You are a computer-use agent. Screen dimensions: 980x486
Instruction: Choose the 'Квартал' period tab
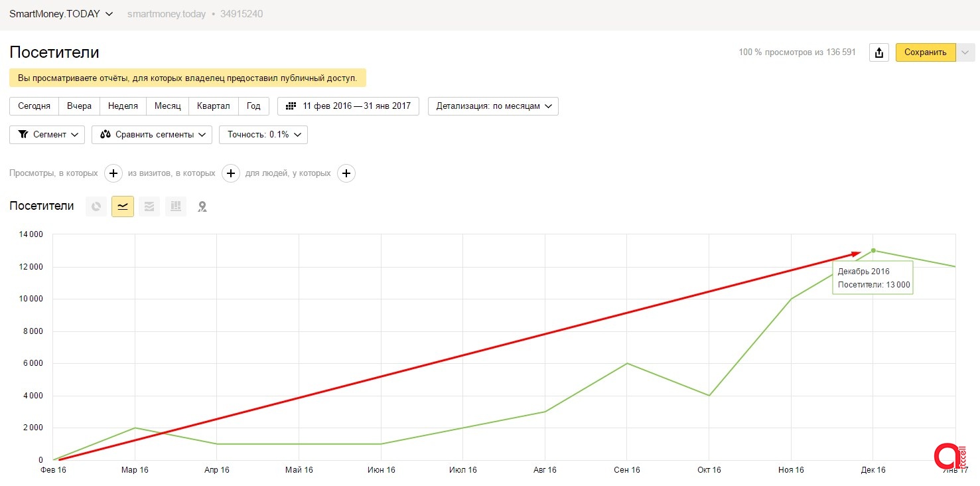click(x=213, y=106)
